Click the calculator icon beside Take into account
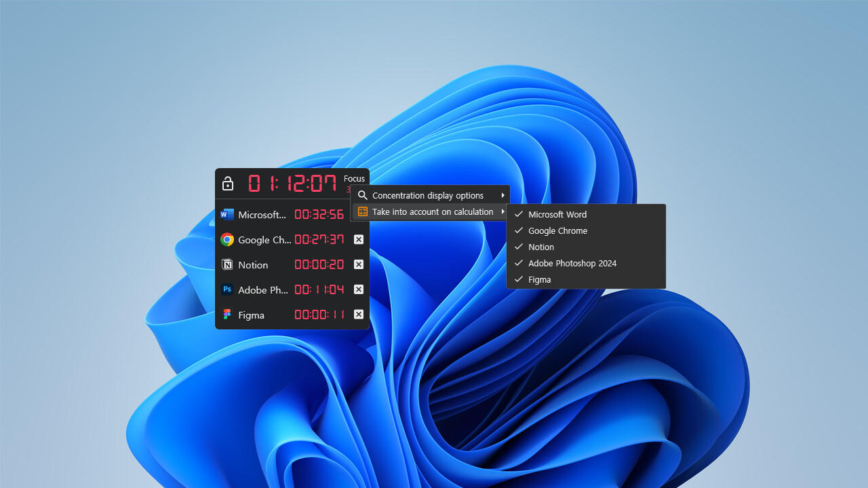The image size is (868, 488). tap(362, 211)
